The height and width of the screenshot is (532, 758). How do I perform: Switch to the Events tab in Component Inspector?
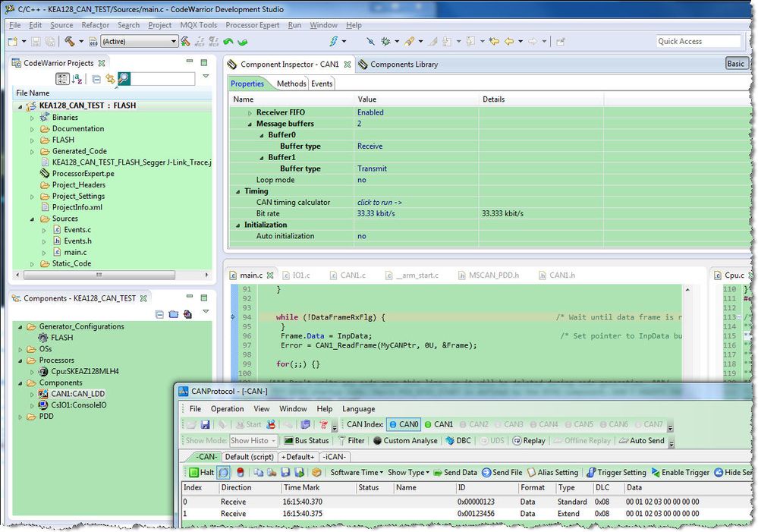pyautogui.click(x=322, y=83)
